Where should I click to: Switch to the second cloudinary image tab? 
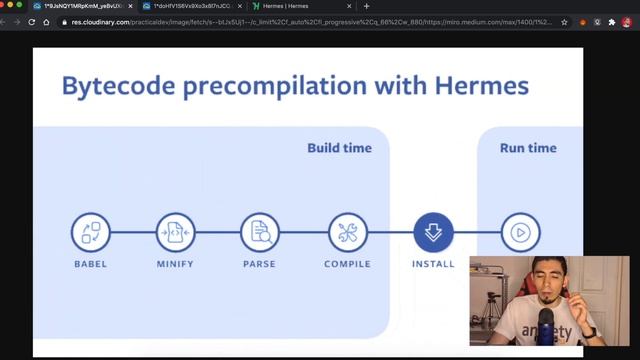(192, 6)
